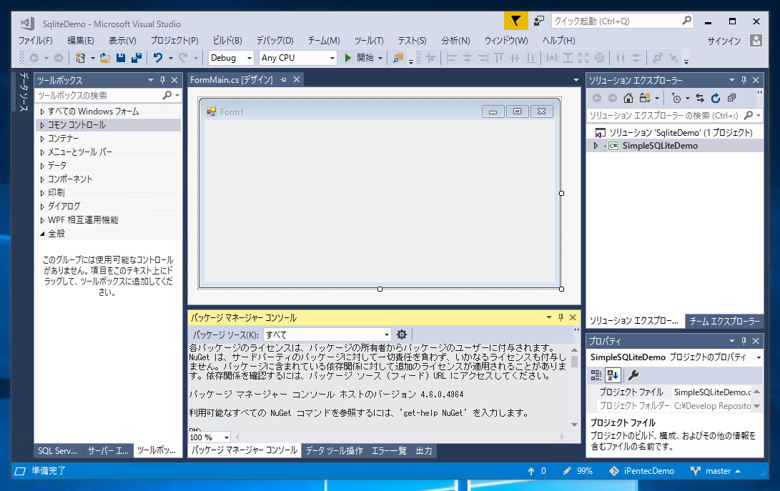Click the Form1 title in the designer

(x=232, y=112)
